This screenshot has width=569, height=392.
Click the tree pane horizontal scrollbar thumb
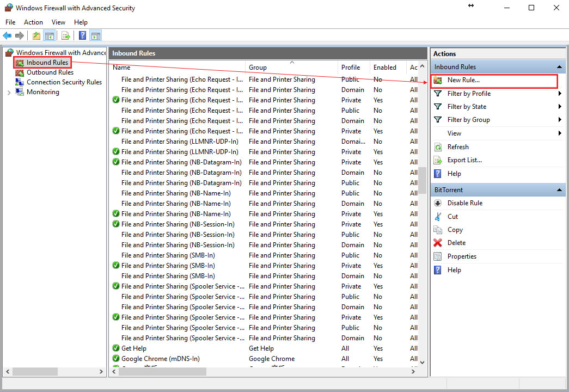(x=35, y=372)
